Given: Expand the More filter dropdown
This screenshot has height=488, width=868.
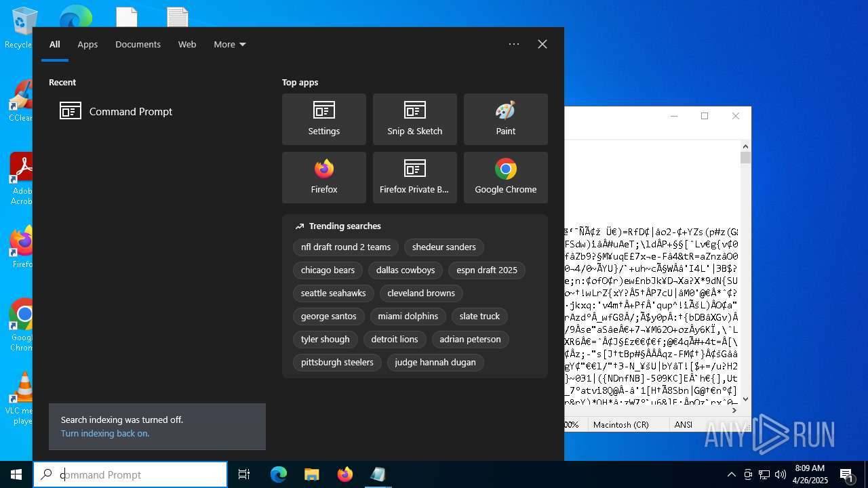Looking at the screenshot, I should click(x=230, y=44).
